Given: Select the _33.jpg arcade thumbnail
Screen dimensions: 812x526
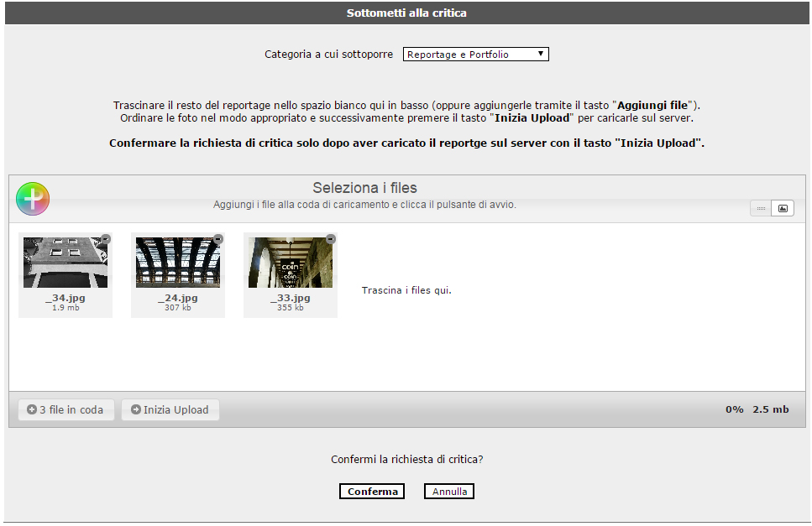Looking at the screenshot, I should point(291,263).
